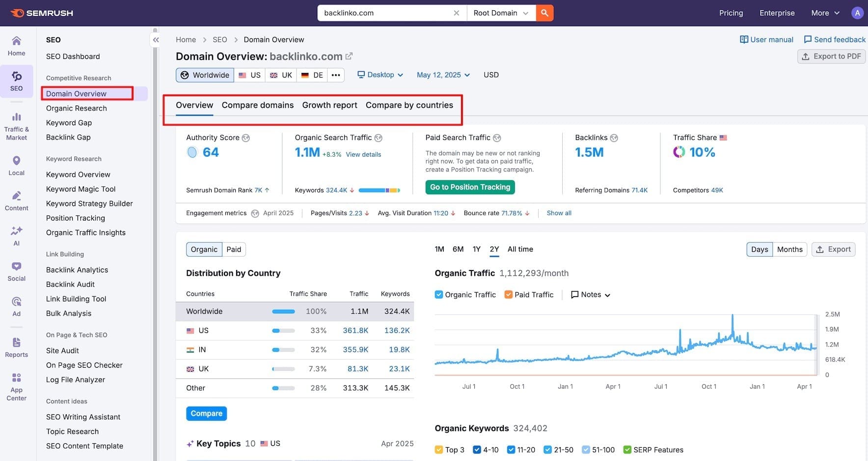Switch to the Compare domains tab
868x461 pixels.
(257, 105)
